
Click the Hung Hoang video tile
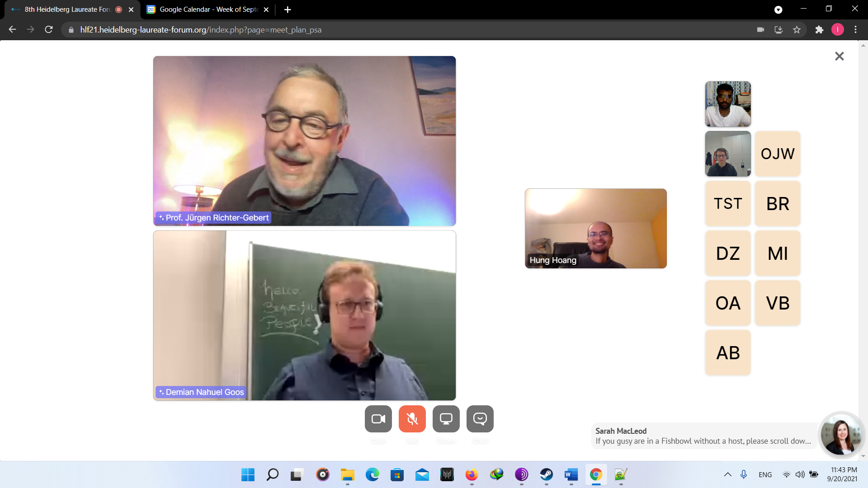595,228
